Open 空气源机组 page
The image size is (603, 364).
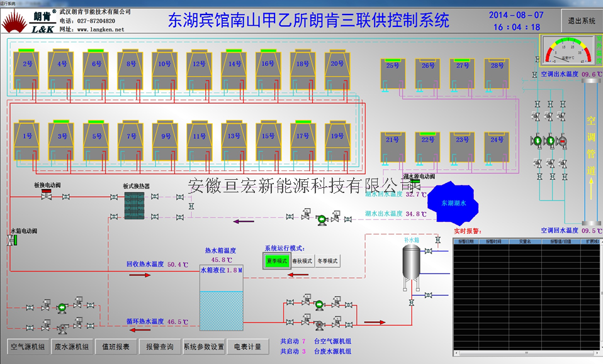click(28, 347)
